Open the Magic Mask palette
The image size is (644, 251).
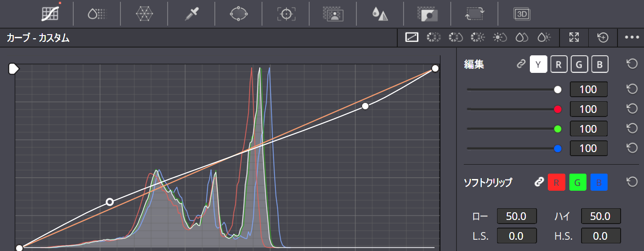tap(333, 14)
